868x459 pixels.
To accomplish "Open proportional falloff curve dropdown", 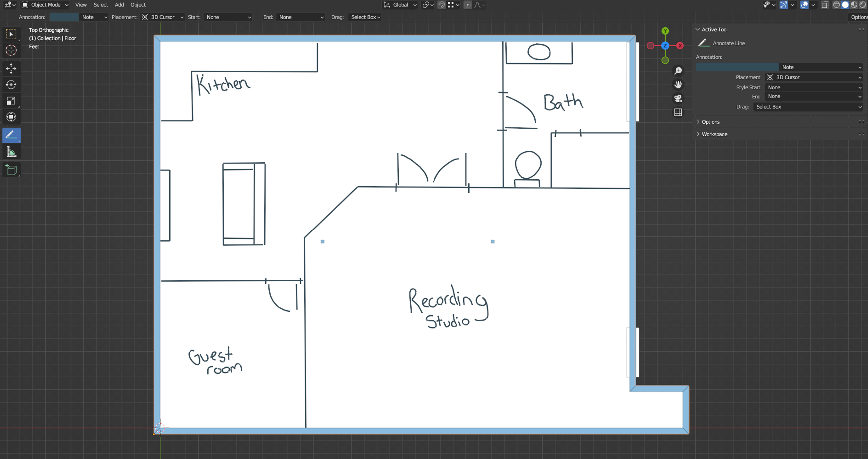I will (479, 5).
